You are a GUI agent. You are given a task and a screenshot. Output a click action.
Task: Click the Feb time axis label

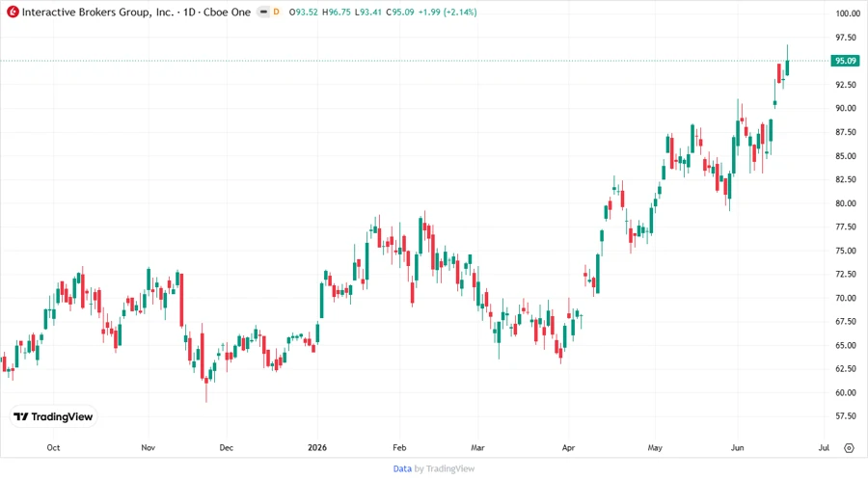[x=399, y=448]
